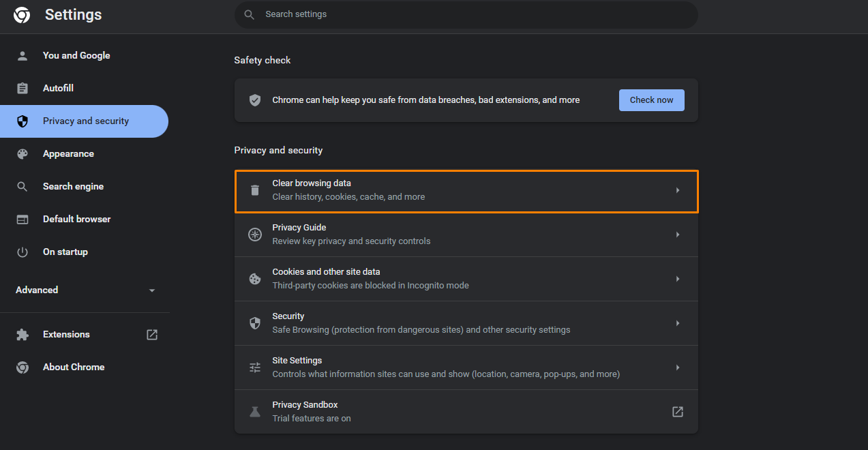
Task: Click the power icon for On startup
Action: [23, 252]
